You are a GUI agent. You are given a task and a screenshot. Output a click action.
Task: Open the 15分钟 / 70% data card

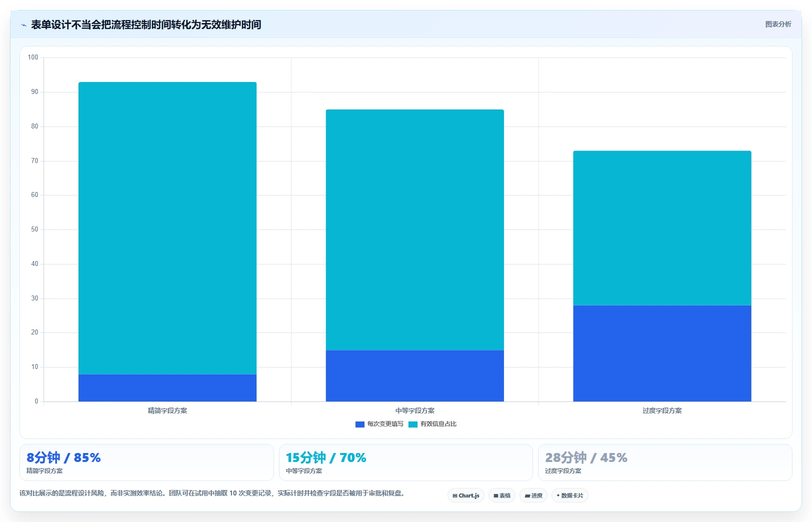pyautogui.click(x=406, y=462)
